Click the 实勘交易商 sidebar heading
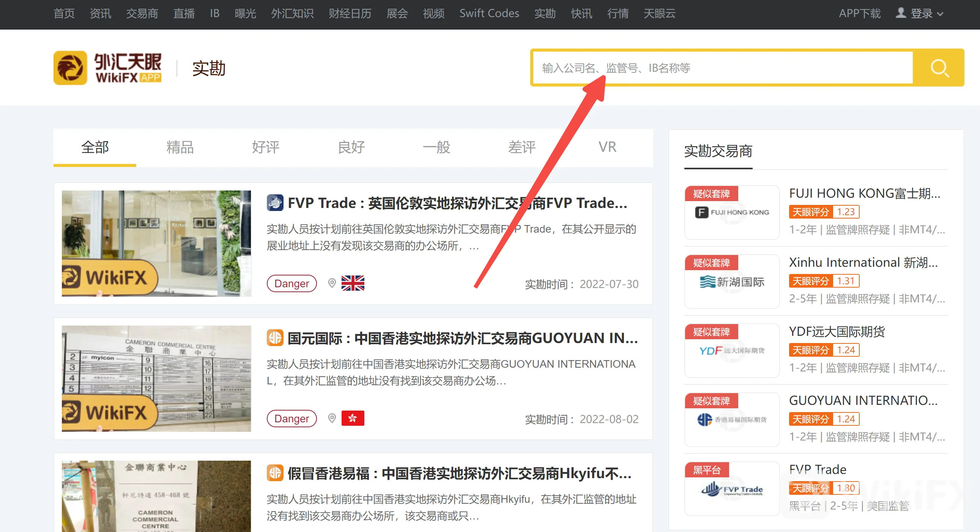The height and width of the screenshot is (532, 980). [x=718, y=151]
